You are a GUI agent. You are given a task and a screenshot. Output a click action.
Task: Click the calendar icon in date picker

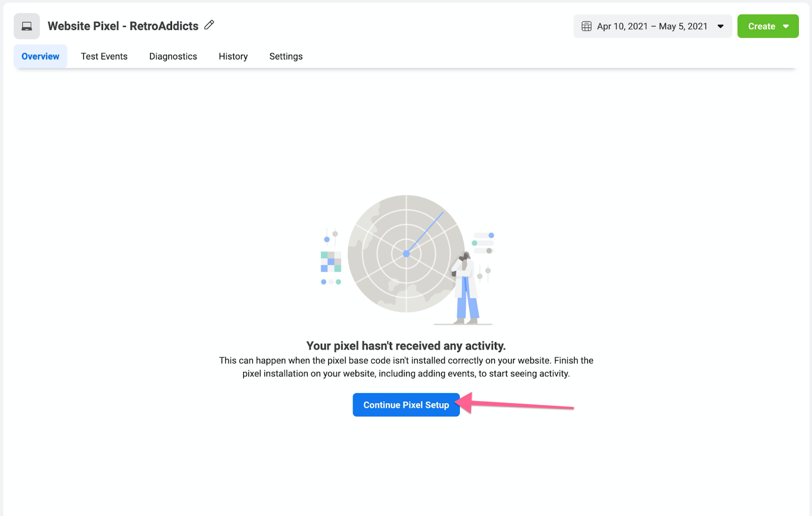tap(586, 26)
